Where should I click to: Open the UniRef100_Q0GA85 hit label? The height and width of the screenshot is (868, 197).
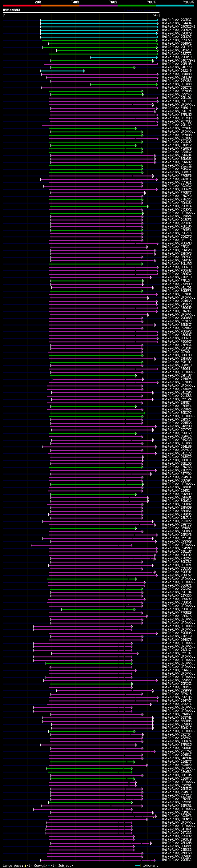coord(177,318)
